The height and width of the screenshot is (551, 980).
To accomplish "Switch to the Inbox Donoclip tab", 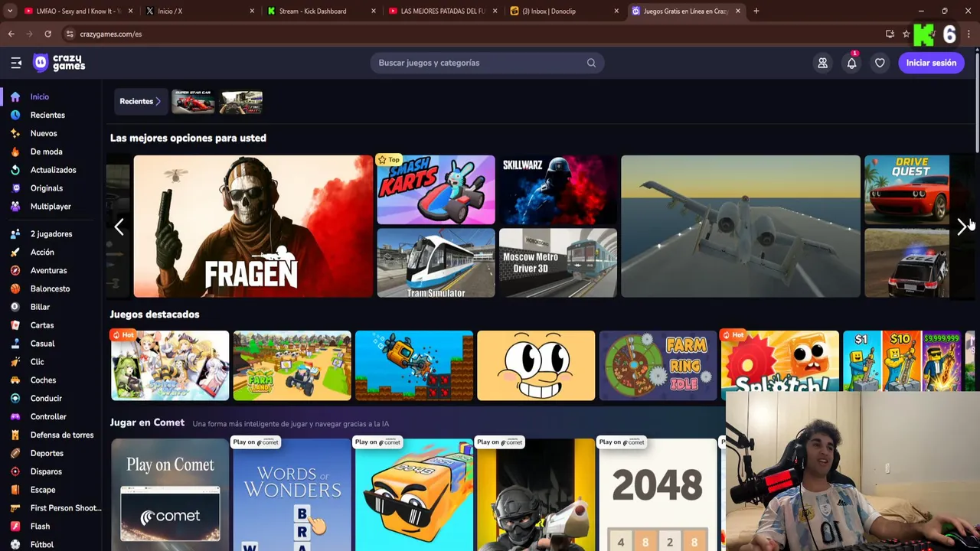I will pos(564,11).
